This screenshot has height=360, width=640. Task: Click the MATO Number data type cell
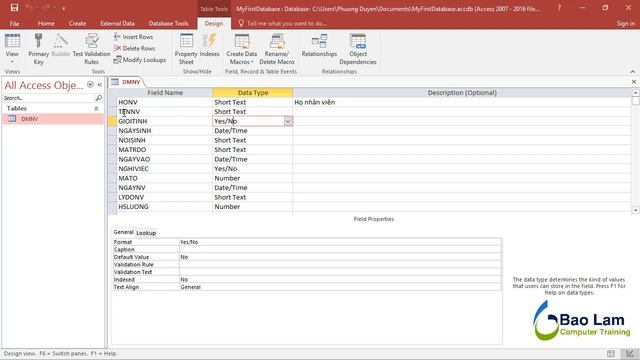[x=252, y=178]
